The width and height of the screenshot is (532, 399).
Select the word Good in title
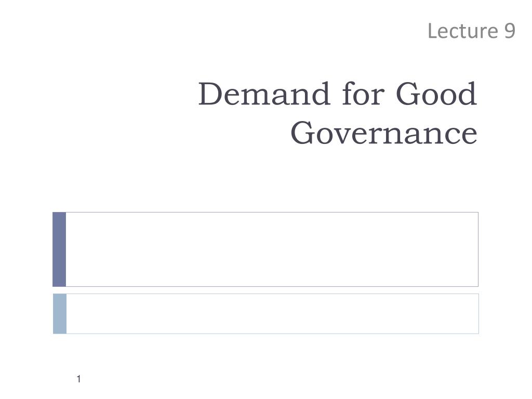(x=436, y=94)
